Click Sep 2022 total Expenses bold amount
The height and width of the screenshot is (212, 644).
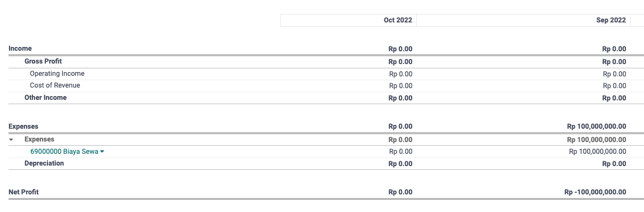click(x=597, y=127)
